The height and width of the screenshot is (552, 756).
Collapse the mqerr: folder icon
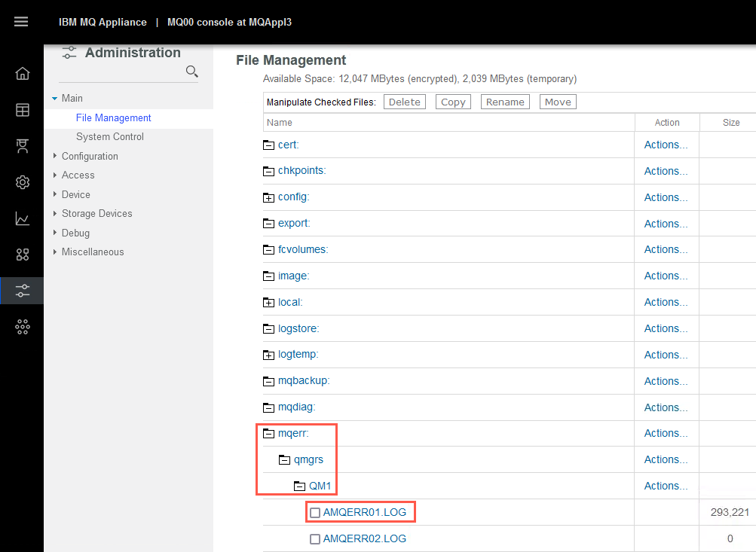(268, 434)
